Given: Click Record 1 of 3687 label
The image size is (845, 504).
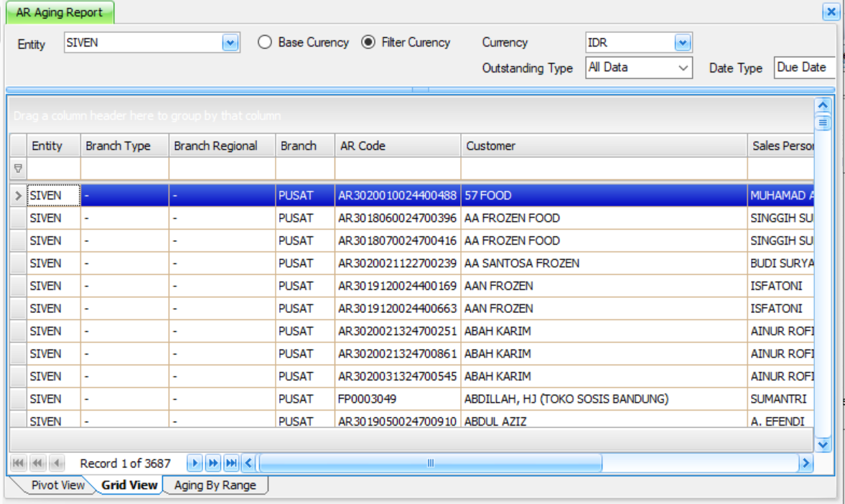Looking at the screenshot, I should click(x=125, y=463).
